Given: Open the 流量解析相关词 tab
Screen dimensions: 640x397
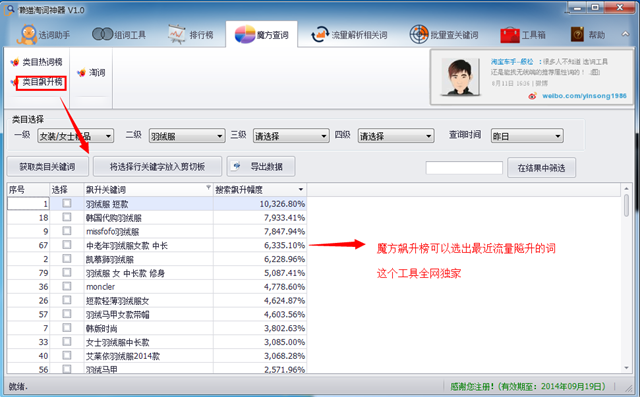Looking at the screenshot, I should tap(349, 35).
